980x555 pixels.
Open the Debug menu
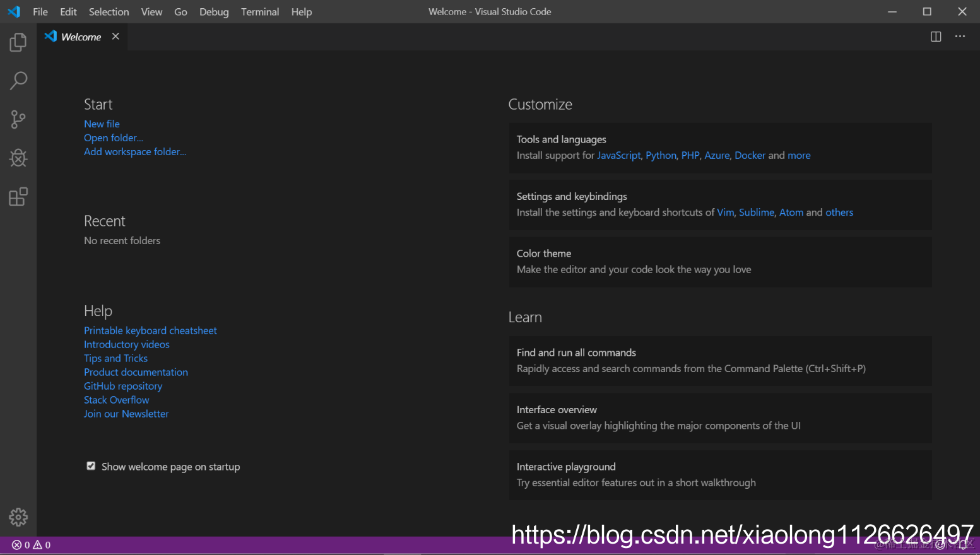214,12
